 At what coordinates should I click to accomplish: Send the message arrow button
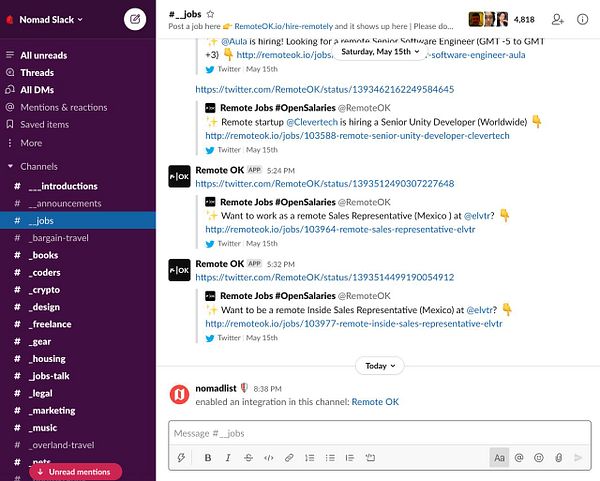point(578,457)
